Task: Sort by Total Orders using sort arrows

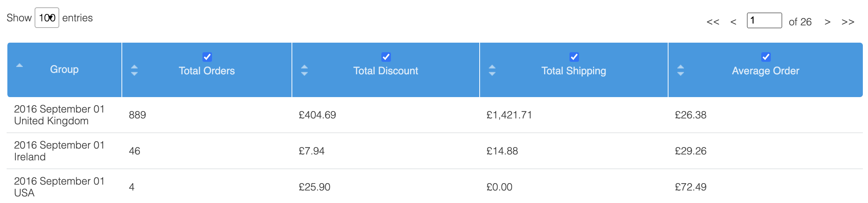Action: click(x=134, y=70)
